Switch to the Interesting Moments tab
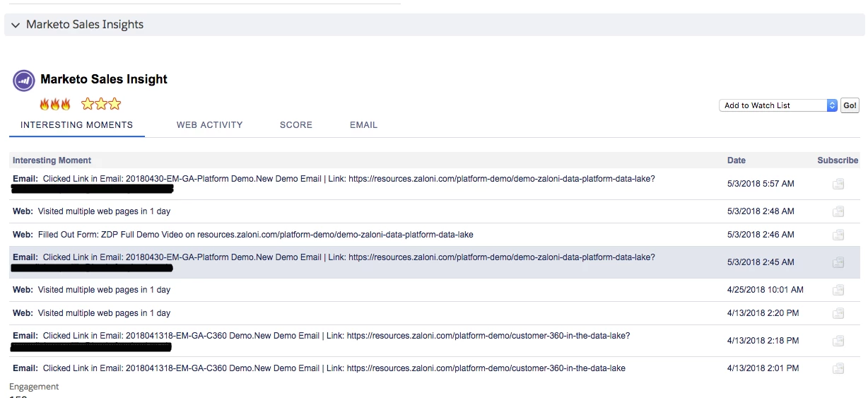The image size is (868, 398). click(76, 125)
